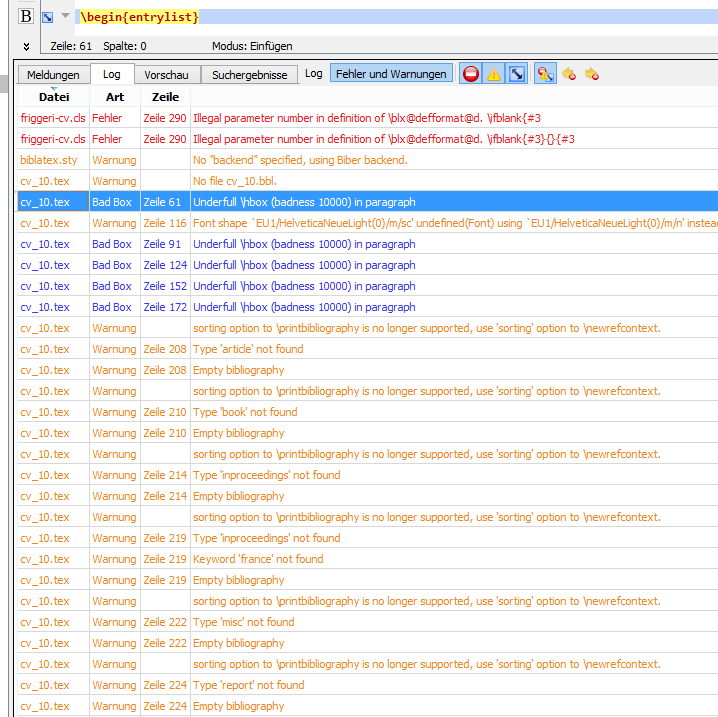Go to the next error arrow icon
The width and height of the screenshot is (718, 717).
tap(592, 74)
